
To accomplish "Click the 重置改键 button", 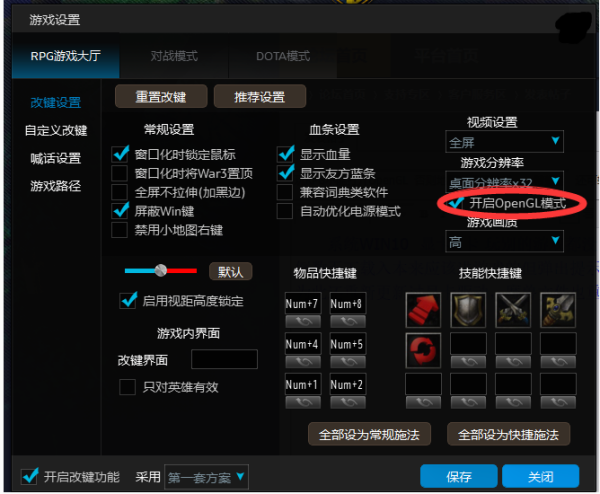I will [161, 97].
